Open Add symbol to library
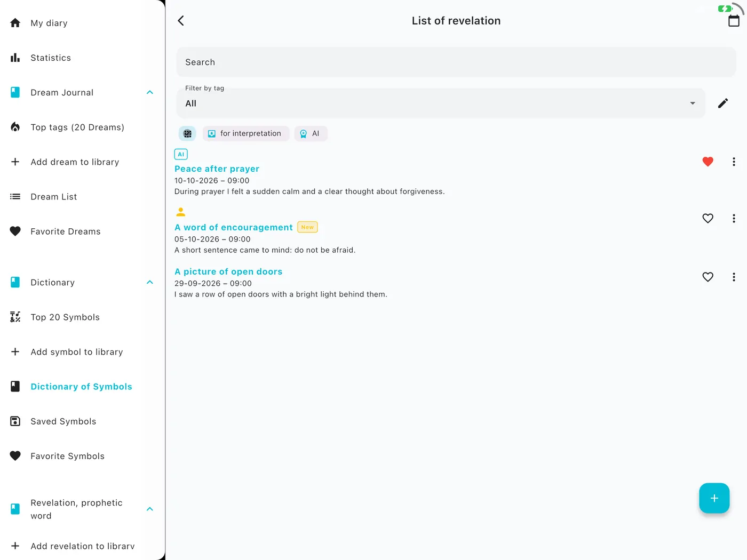 [77, 351]
